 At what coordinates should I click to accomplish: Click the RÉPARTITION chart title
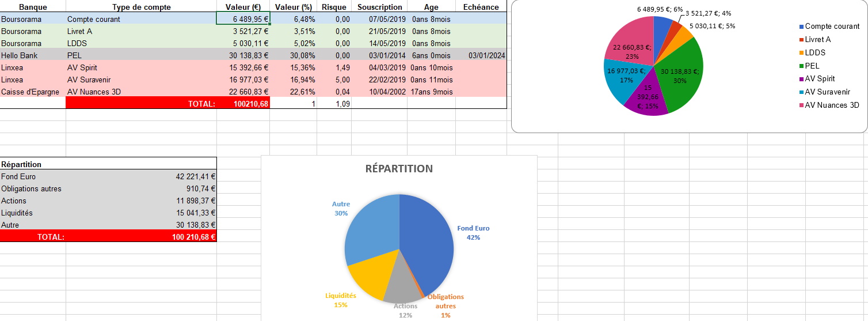(x=399, y=169)
